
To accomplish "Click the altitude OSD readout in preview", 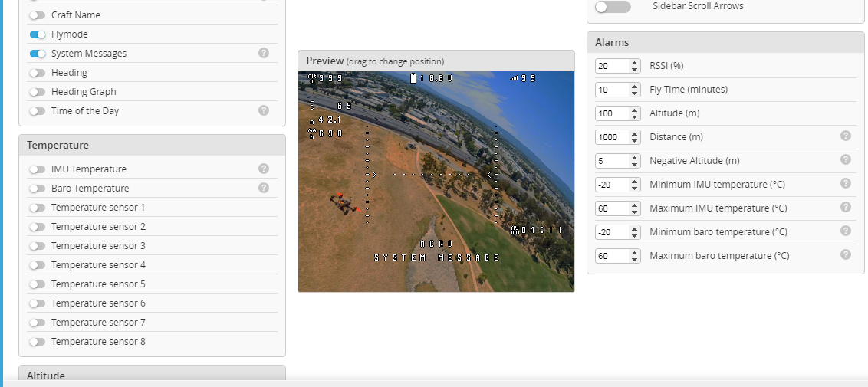I will pyautogui.click(x=325, y=78).
